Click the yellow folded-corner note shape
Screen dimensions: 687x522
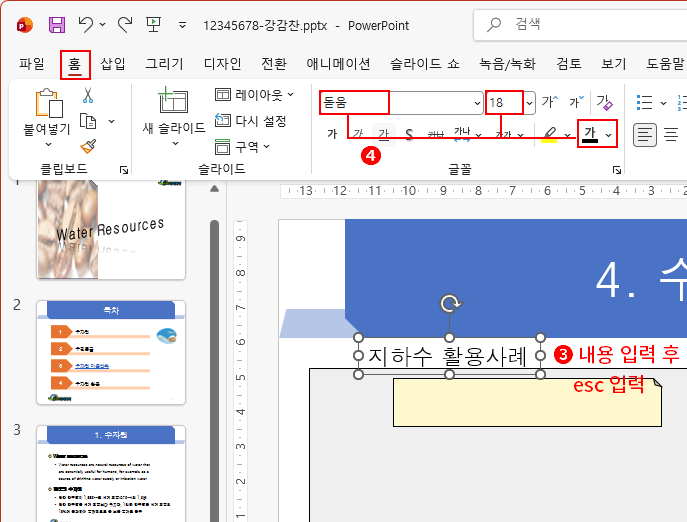tap(528, 402)
